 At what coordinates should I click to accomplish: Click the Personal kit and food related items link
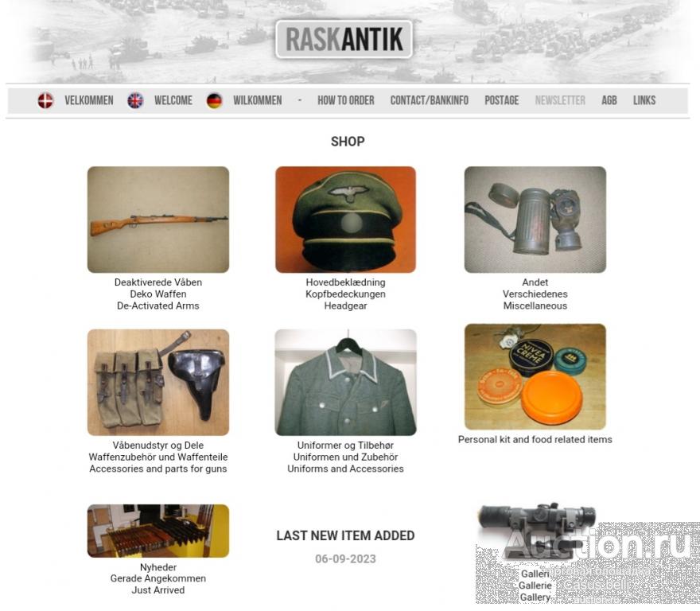click(x=535, y=439)
